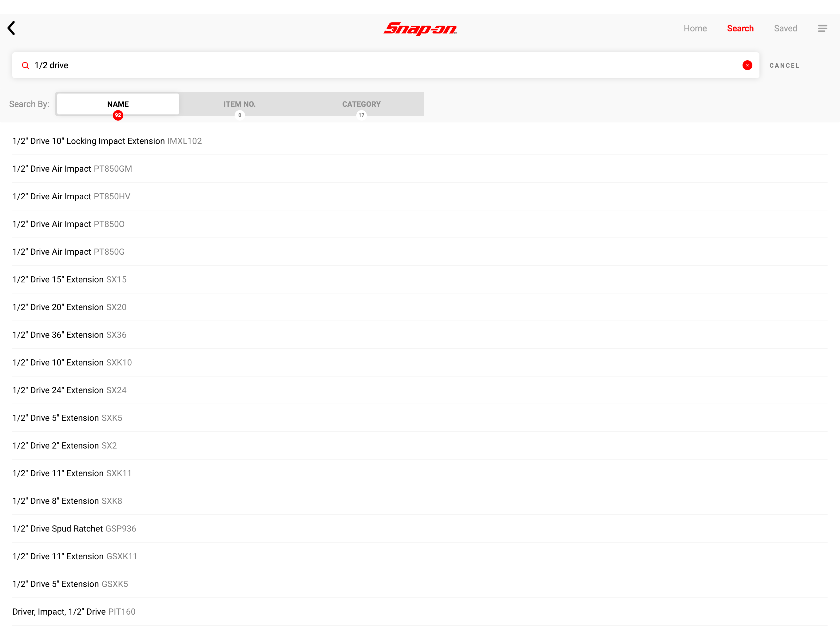This screenshot has width=840, height=630.
Task: Open 1/2" Drive 36" Extension SX36
Action: pos(69,335)
